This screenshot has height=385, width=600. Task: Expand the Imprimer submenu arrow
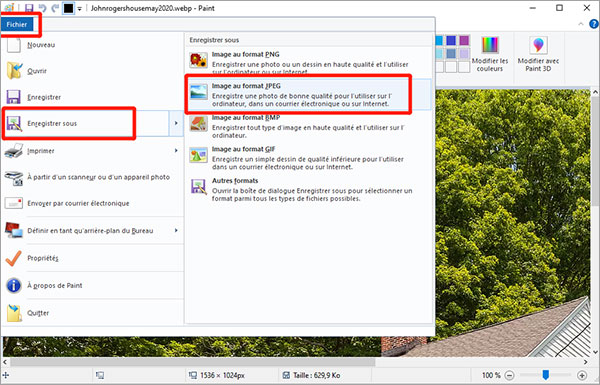(176, 151)
